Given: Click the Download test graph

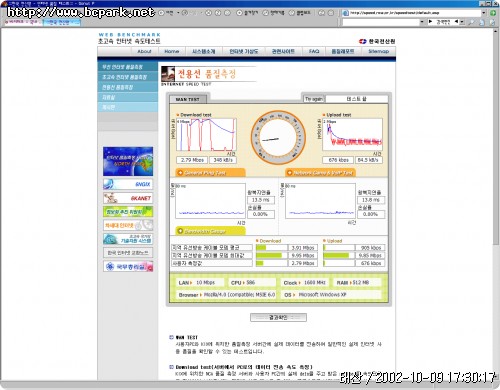Looking at the screenshot, I should point(206,135).
